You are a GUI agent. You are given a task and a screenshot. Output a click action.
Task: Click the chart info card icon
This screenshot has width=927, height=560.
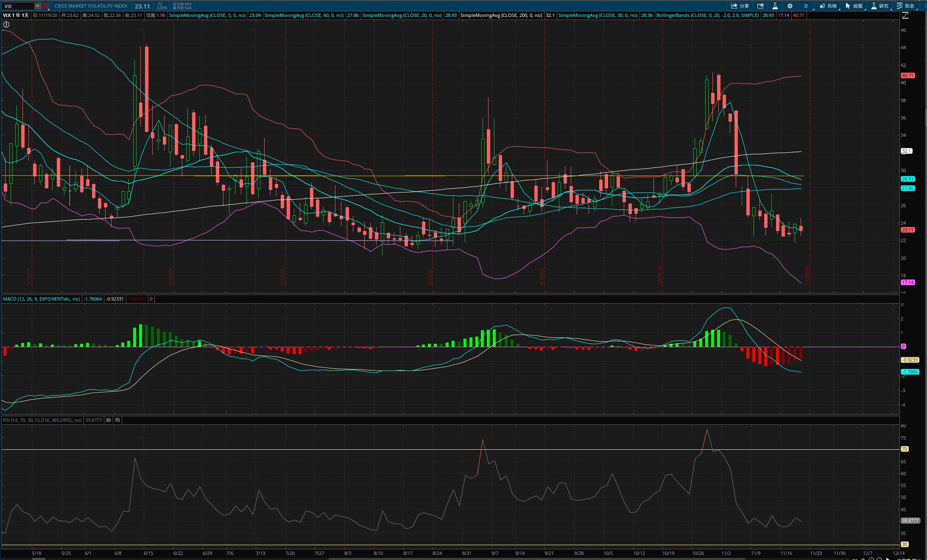760,6
